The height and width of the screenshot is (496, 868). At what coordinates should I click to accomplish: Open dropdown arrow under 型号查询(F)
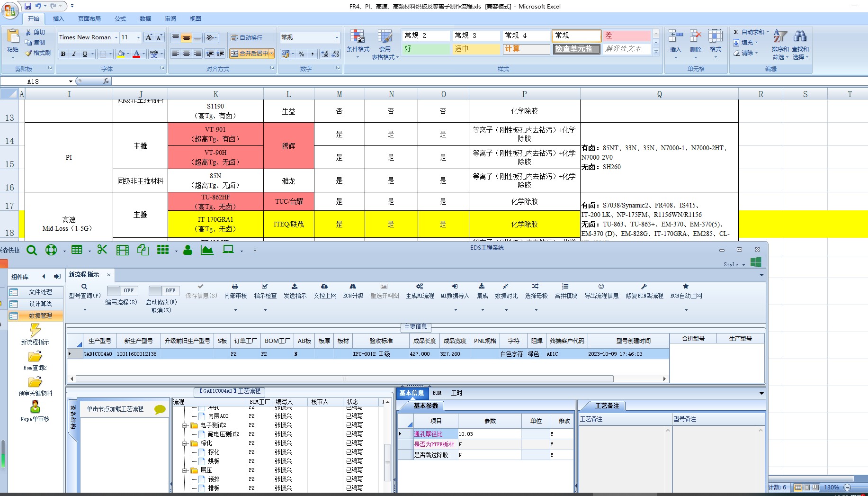point(85,310)
